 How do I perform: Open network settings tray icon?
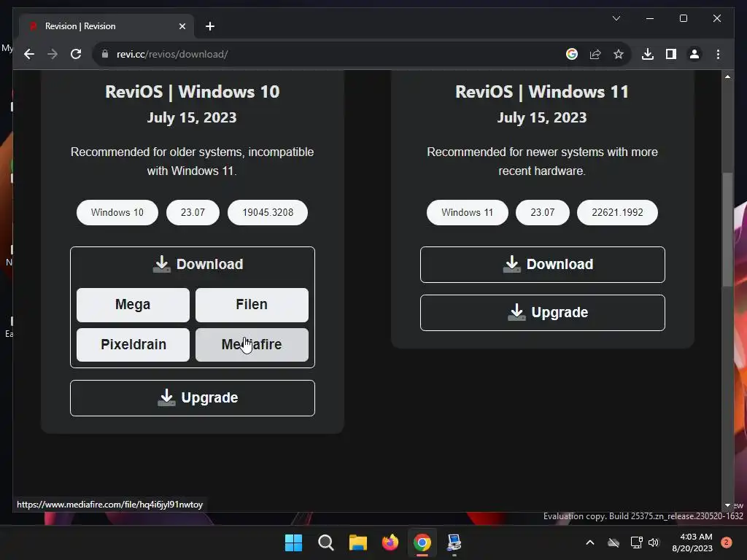636,542
